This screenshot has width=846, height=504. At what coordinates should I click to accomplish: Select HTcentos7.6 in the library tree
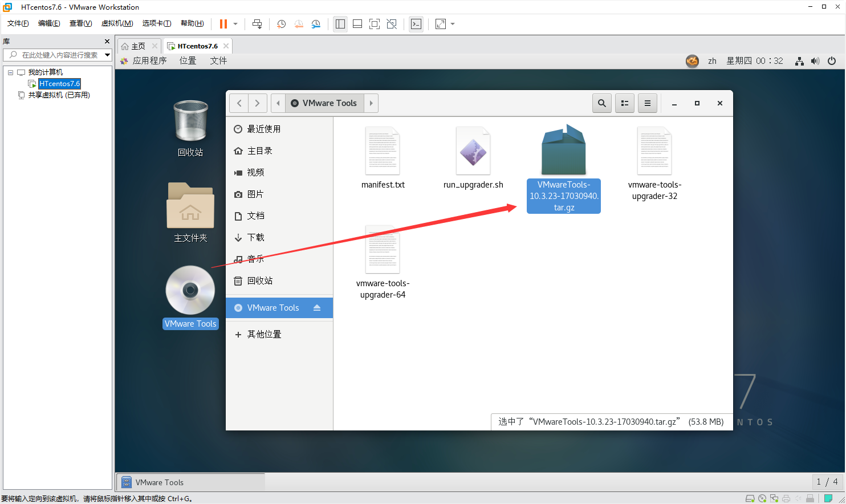(x=60, y=84)
